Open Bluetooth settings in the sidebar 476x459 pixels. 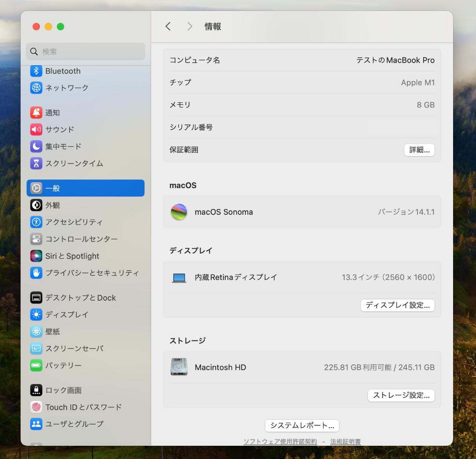63,71
